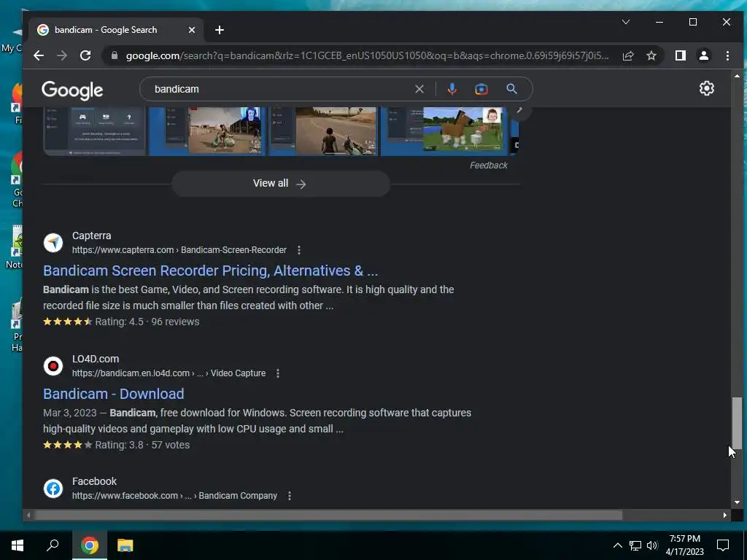Click the horizontal scrollbar thumb
The image size is (747, 560).
point(329,516)
